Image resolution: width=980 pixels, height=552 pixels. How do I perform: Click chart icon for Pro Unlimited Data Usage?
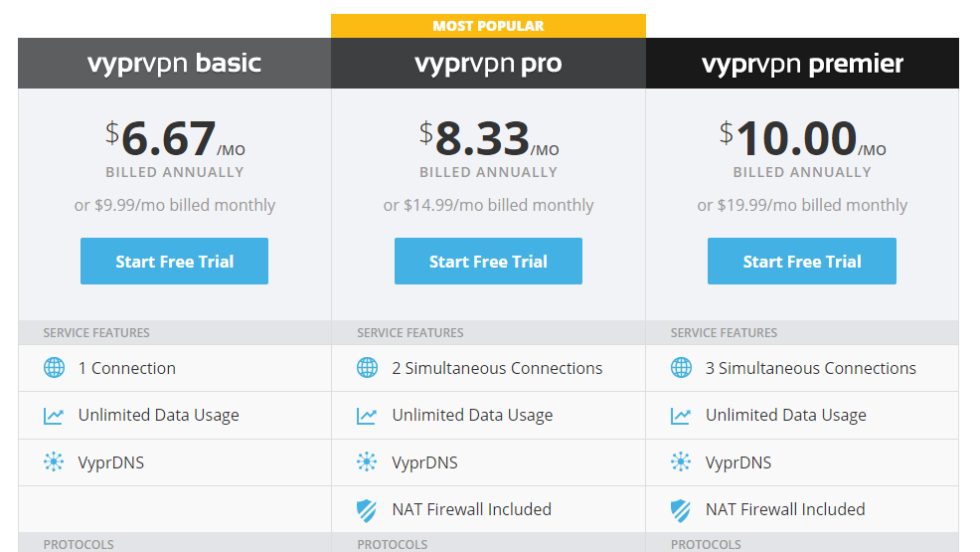pyautogui.click(x=366, y=416)
